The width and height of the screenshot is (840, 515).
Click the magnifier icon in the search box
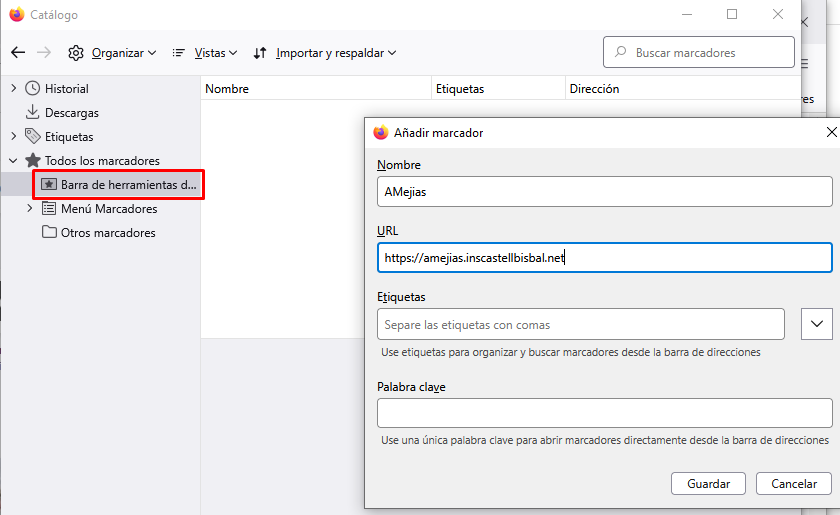pyautogui.click(x=621, y=53)
